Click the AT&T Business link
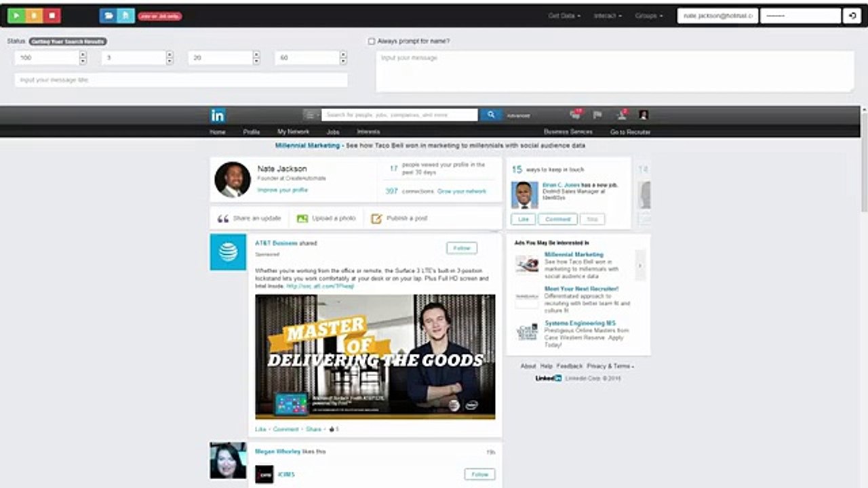 point(276,243)
